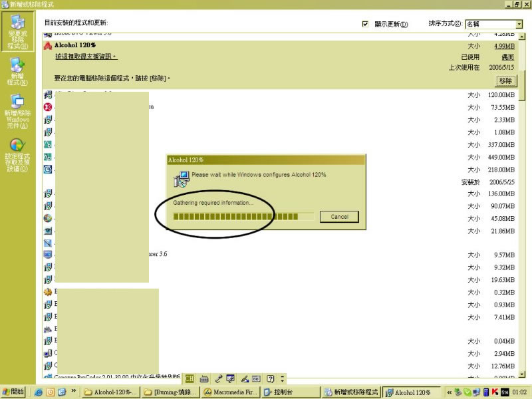Select the blue swirl icon in 218.00MB row
Screen dimensions: 532x399
48,169
